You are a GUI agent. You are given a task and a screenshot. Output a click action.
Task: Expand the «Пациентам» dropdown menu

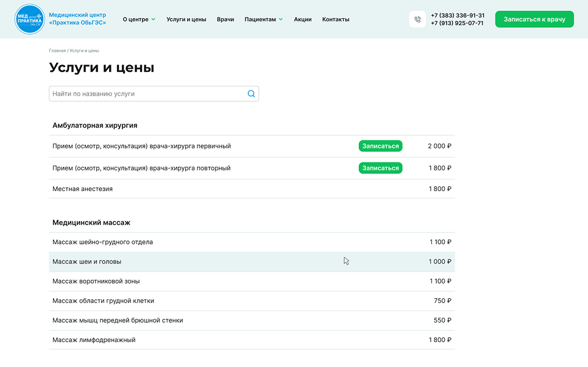263,19
